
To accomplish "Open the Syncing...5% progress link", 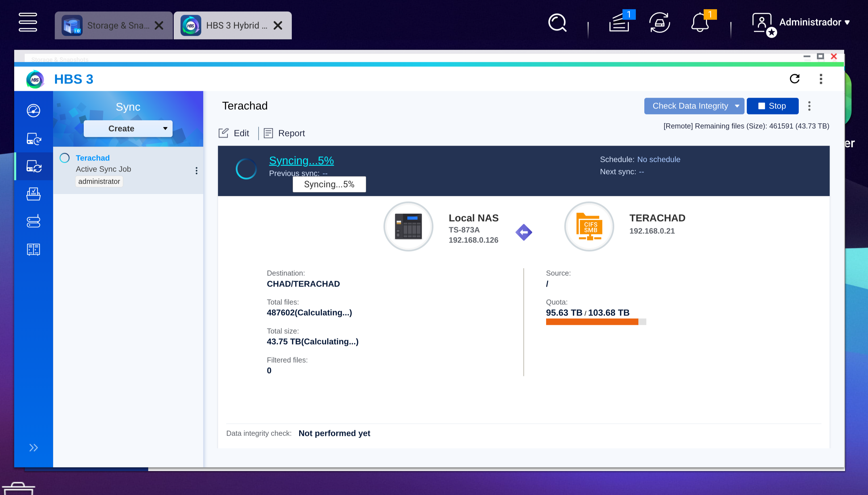I will 301,160.
